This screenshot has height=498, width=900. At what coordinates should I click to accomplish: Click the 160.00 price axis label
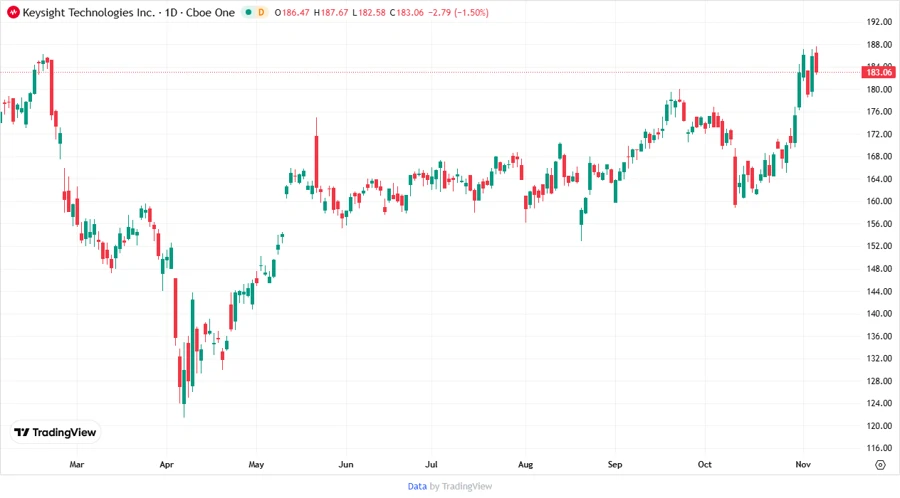879,201
